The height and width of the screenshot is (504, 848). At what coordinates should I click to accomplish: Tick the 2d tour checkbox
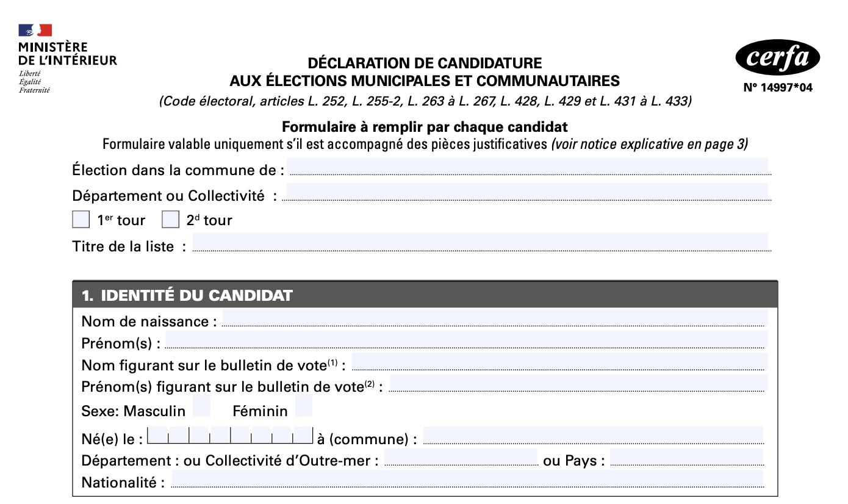click(170, 220)
